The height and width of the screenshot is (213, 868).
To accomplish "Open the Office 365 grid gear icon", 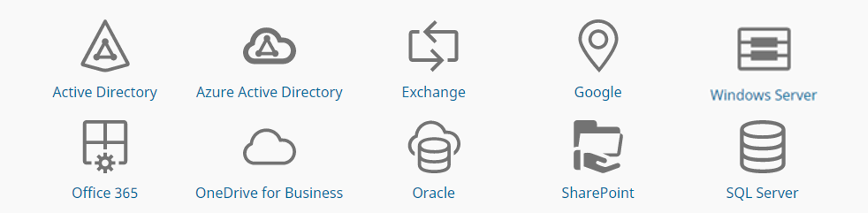I will coord(105,146).
